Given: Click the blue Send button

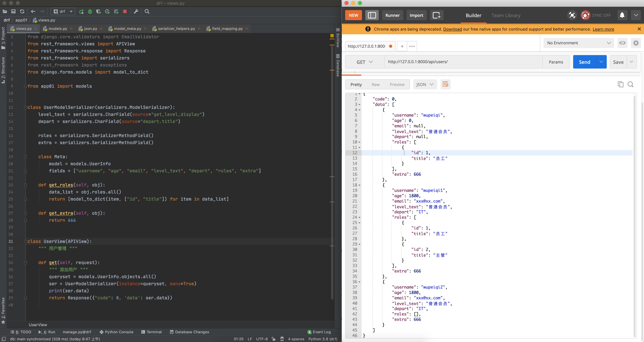Looking at the screenshot, I should 585,62.
